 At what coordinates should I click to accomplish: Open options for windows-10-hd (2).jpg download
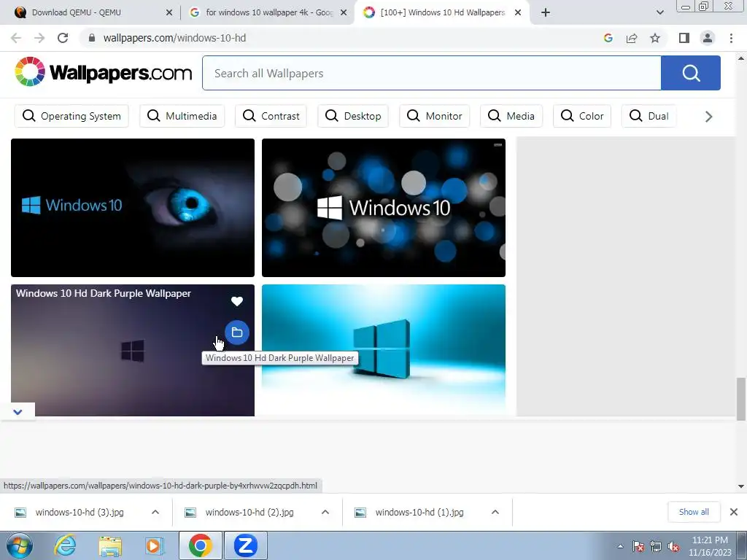[325, 512]
